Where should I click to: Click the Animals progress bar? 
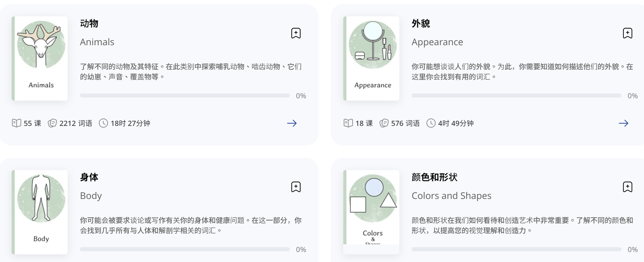point(185,96)
